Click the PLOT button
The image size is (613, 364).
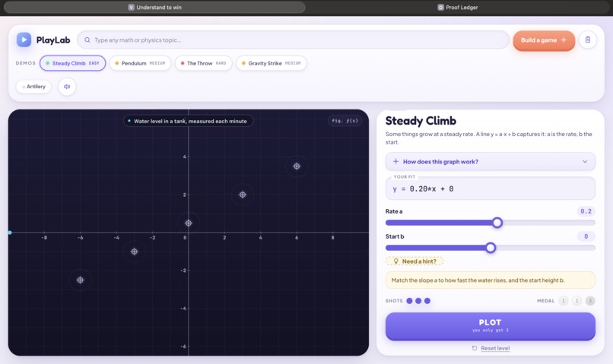coord(491,326)
